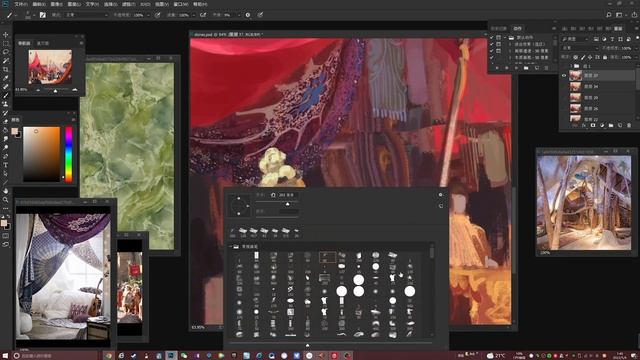Toggle fourth action row checkmark
This screenshot has width=640, height=360.
click(492, 58)
